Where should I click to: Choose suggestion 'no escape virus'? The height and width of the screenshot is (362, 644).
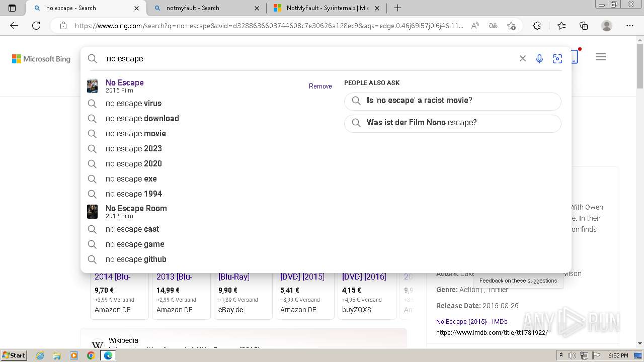tap(209, 104)
